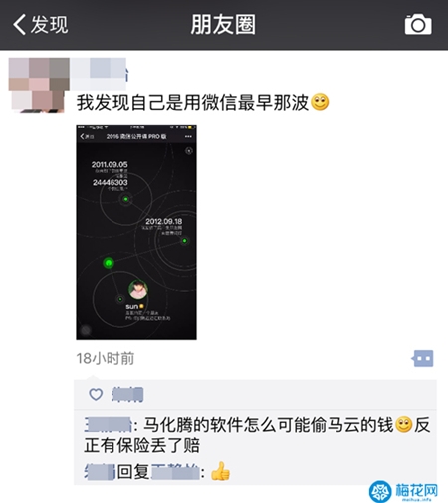Image resolution: width=448 pixels, height=503 pixels.
Task: Open replier's blurred name before 回复
Action: click(100, 472)
